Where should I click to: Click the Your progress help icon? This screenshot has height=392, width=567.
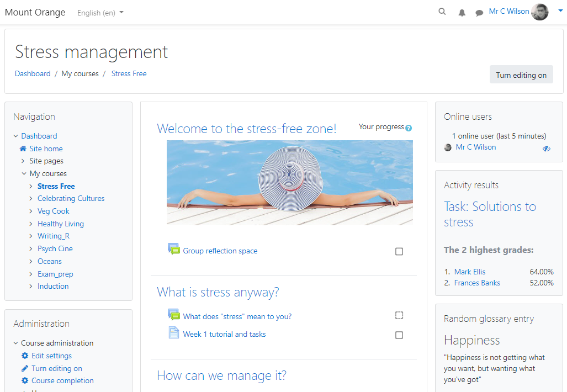point(409,128)
